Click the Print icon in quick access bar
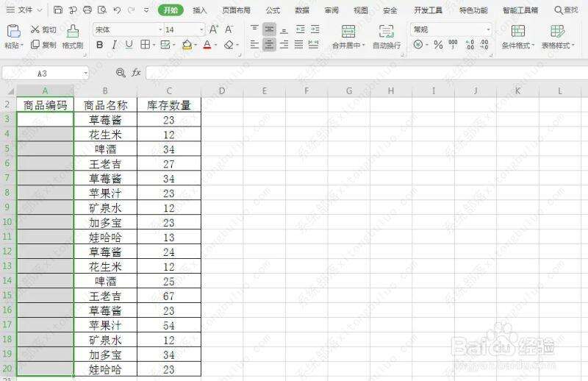Screen dimensions: 588x381 (87, 10)
